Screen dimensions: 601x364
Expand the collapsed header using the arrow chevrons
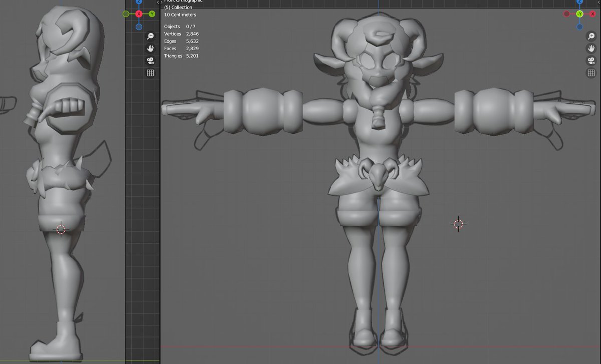click(x=159, y=3)
